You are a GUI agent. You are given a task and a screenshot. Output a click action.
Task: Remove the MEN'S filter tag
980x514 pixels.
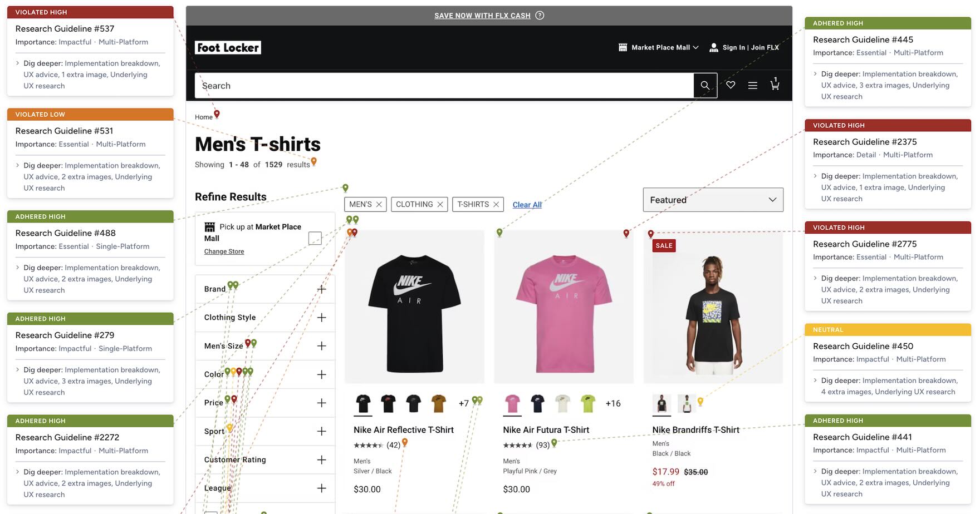pyautogui.click(x=379, y=205)
